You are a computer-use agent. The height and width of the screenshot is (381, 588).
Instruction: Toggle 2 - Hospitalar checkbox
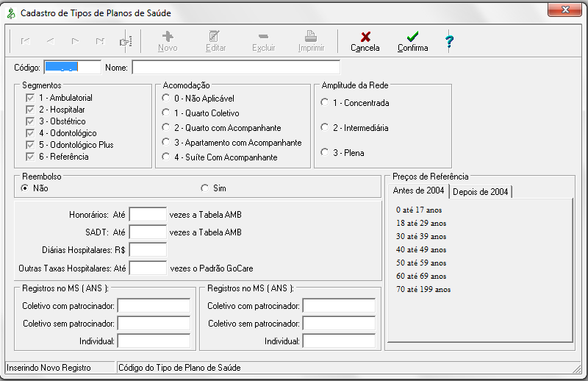click(30, 110)
